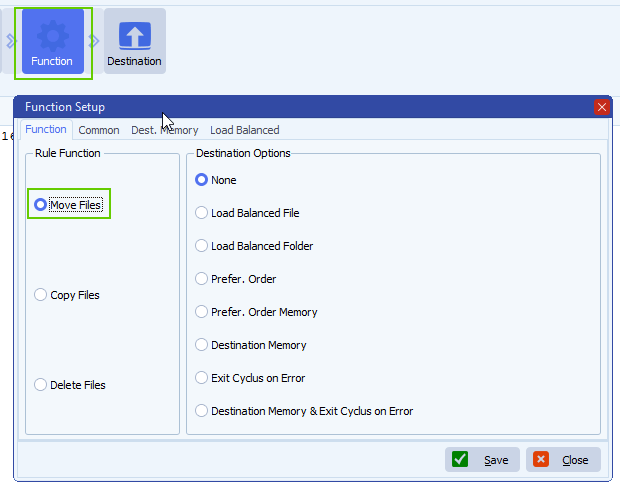
Task: Click the Close button at dialog bottom
Action: click(x=563, y=460)
